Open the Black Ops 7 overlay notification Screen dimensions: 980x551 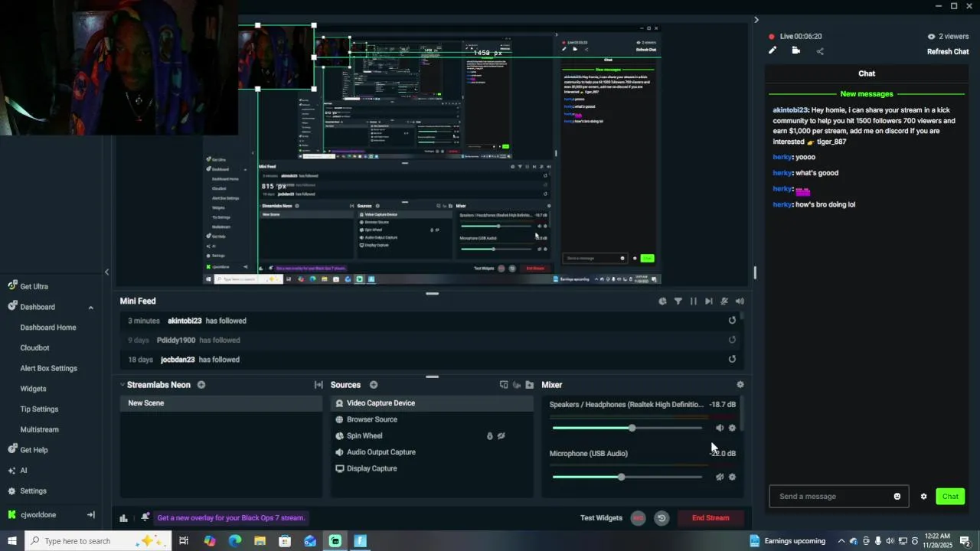230,518
